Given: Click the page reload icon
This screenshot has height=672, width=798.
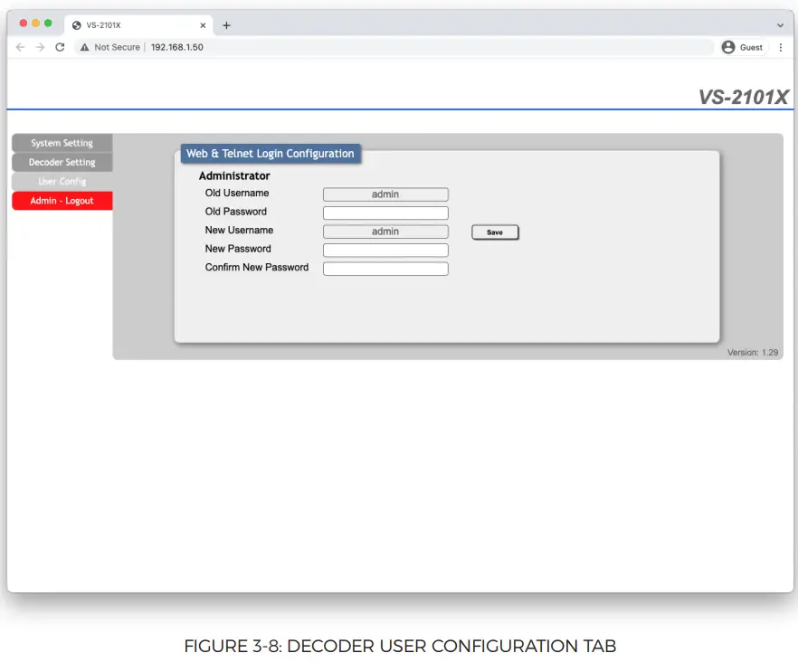Looking at the screenshot, I should coord(59,47).
